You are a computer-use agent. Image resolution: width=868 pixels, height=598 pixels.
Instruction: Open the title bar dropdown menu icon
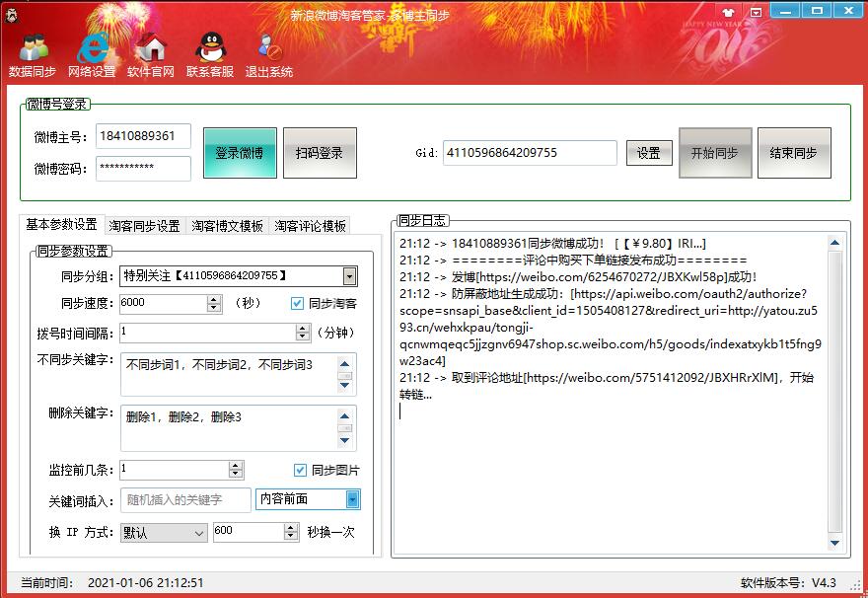coord(757,12)
